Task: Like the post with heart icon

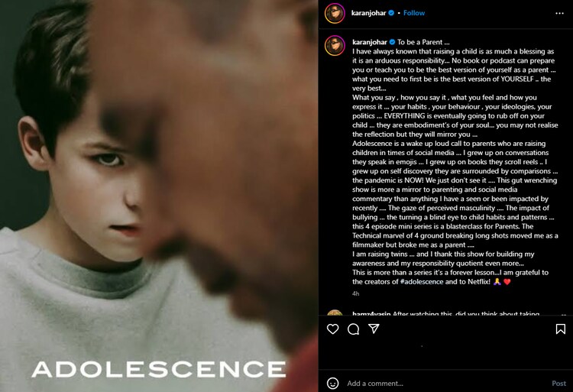Action: [x=332, y=329]
